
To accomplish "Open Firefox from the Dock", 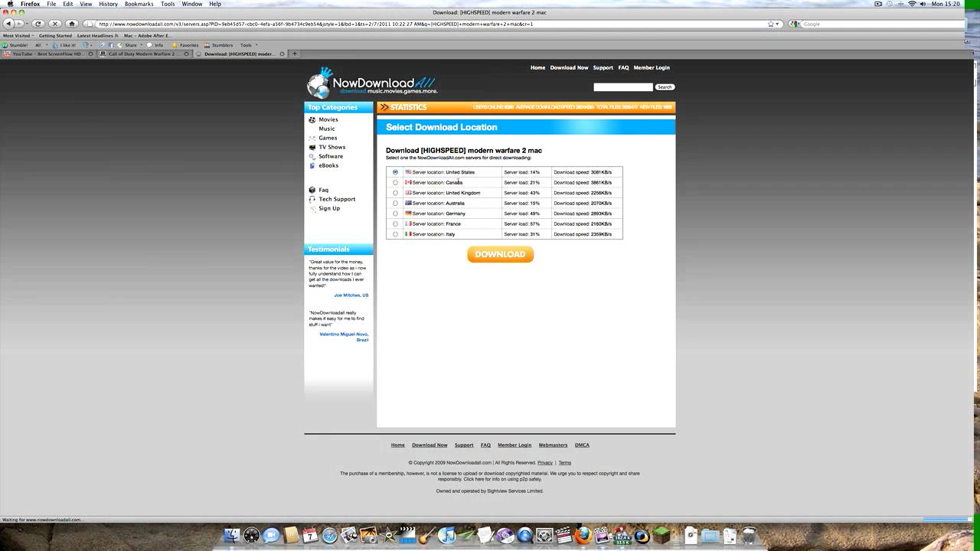I will [x=583, y=536].
